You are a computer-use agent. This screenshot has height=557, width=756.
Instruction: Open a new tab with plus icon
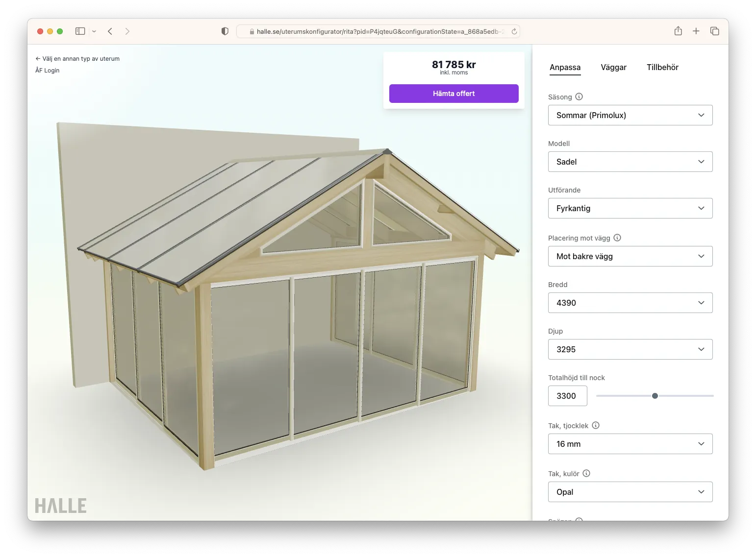pos(696,31)
